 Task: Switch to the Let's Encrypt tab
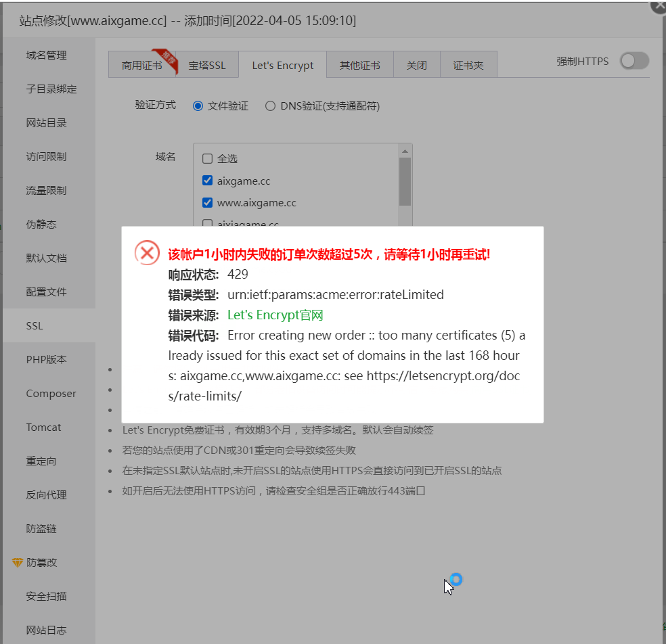pos(283,65)
